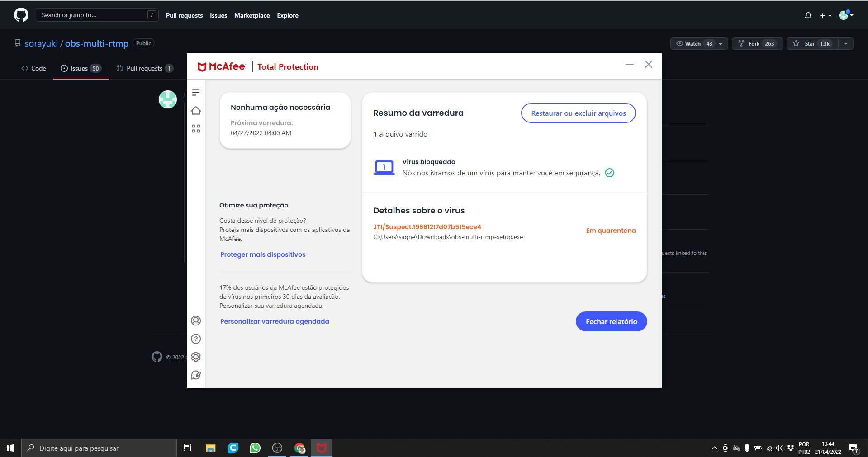Click the Restaurar ou excluir arquivos button

[x=578, y=113]
